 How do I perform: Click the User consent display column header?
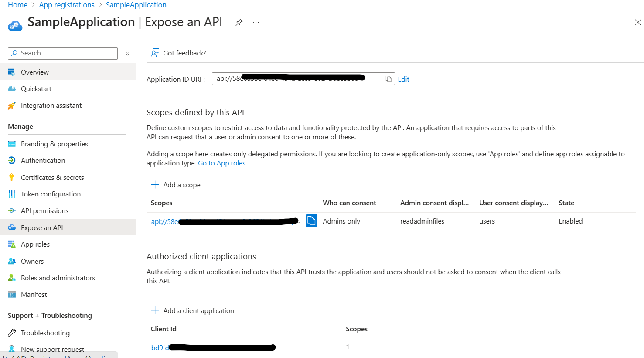coord(514,203)
